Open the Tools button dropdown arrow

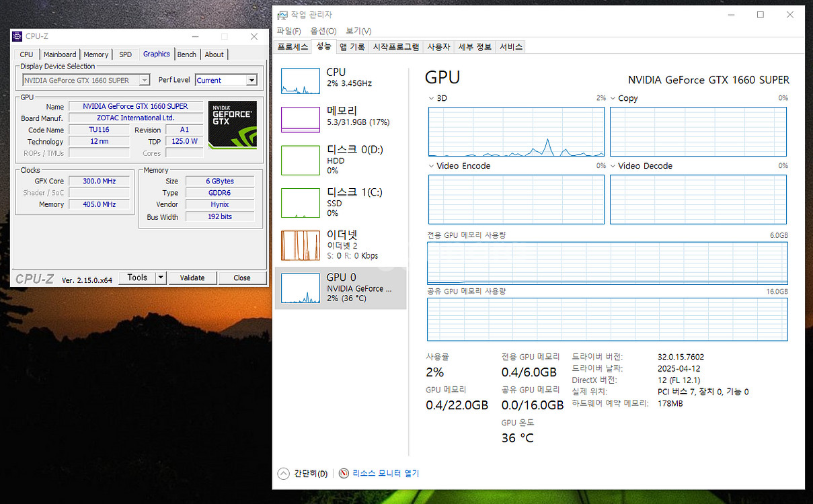click(161, 278)
